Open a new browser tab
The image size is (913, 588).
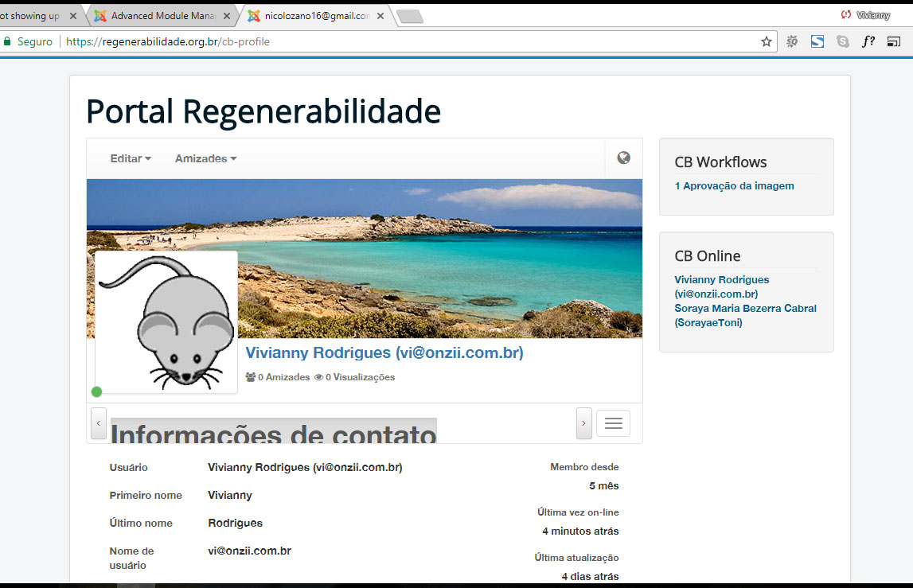[410, 17]
